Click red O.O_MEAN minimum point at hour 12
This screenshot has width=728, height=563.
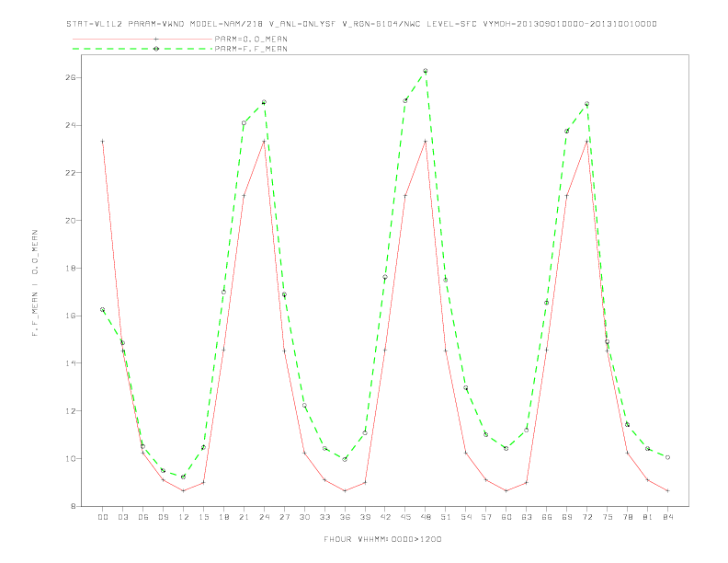[x=184, y=490]
